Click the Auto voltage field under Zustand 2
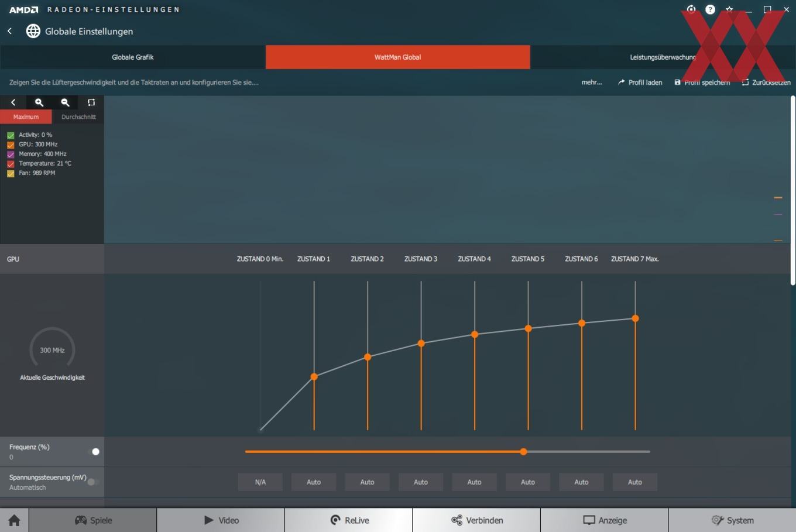Viewport: 796px width, 532px height. point(368,482)
